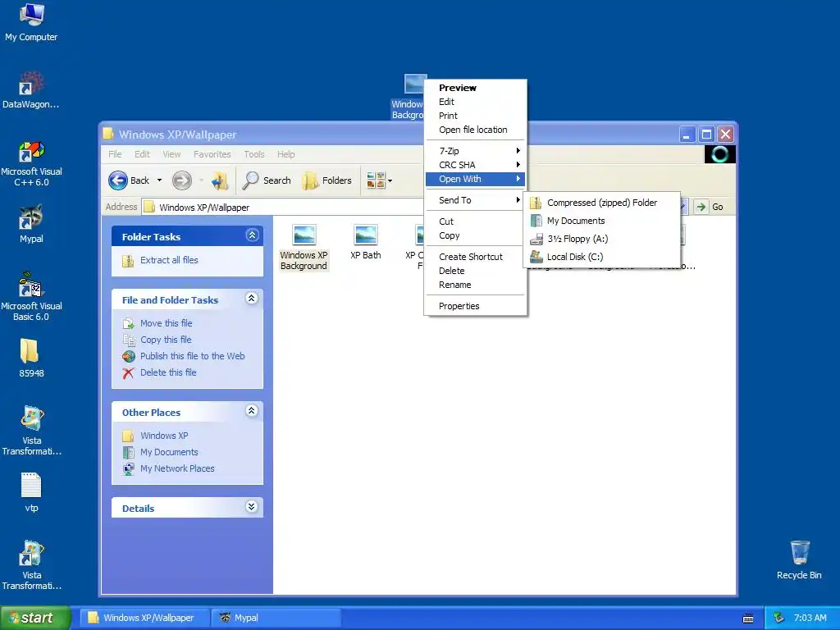The height and width of the screenshot is (630, 840).
Task: Click the Search magnifier toolbar button
Action: click(x=267, y=180)
